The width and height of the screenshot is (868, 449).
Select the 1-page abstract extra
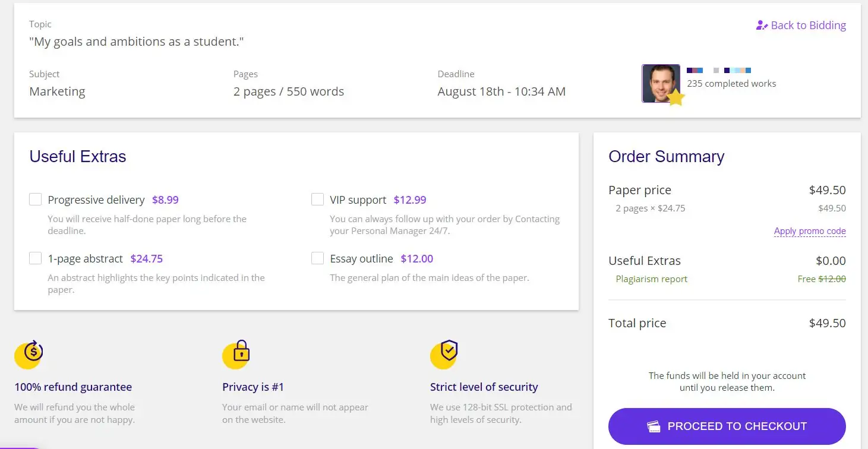point(35,258)
